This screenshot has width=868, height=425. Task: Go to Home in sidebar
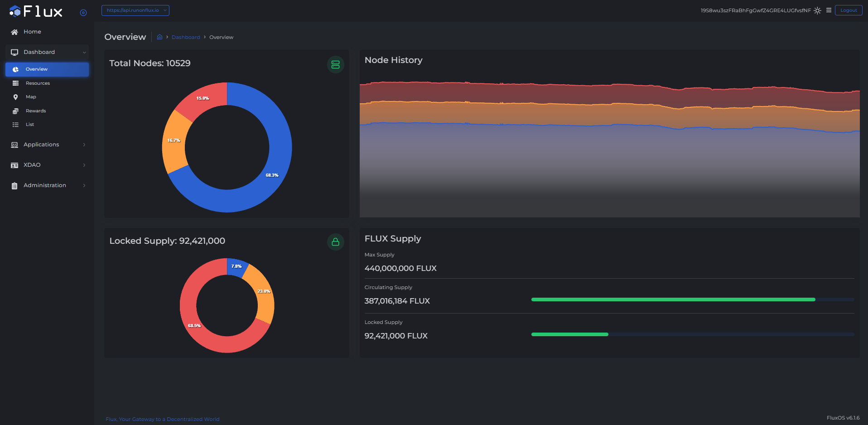pyautogui.click(x=32, y=32)
